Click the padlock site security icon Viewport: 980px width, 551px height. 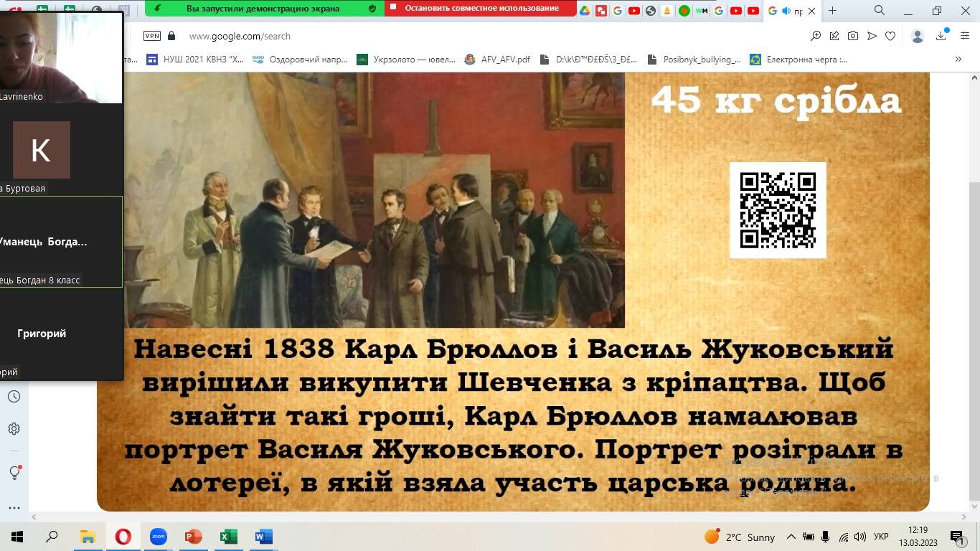171,36
